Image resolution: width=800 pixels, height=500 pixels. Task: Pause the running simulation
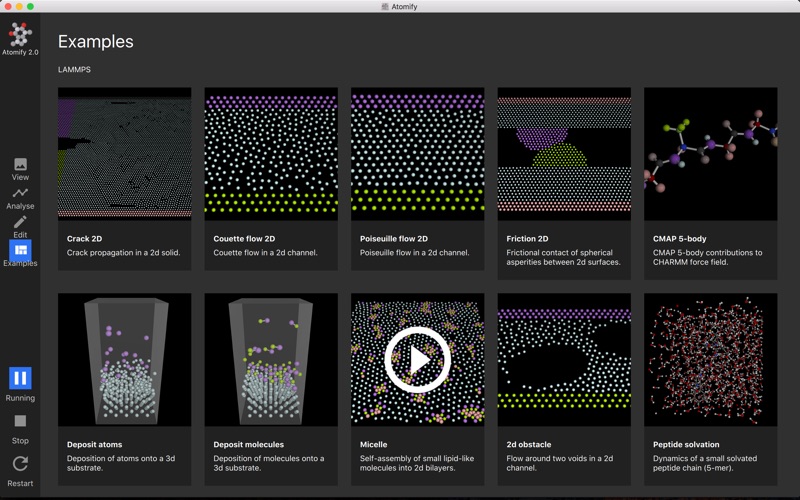click(20, 378)
